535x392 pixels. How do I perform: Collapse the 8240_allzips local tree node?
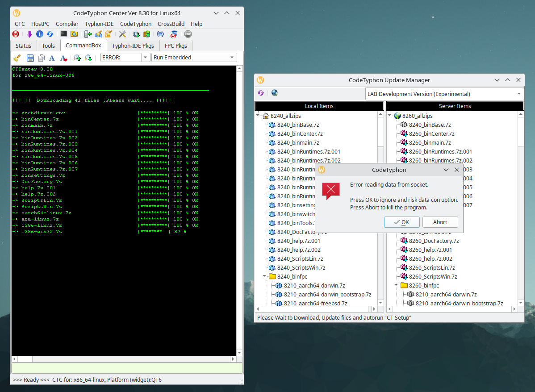click(258, 115)
